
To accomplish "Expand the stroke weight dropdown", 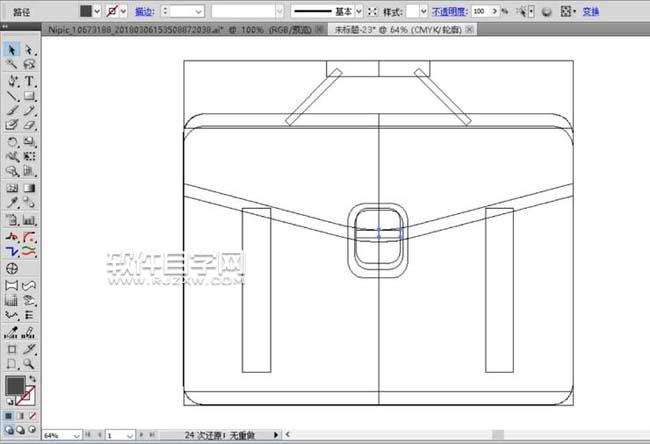I will 199,9.
